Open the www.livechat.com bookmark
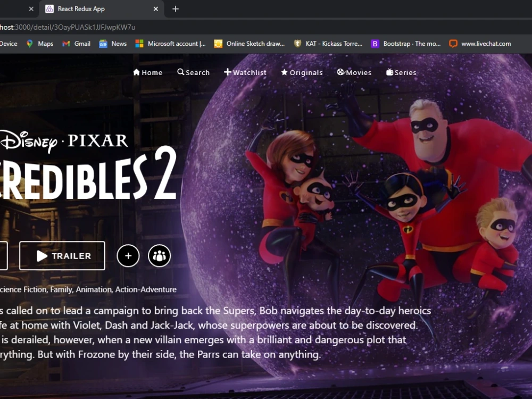This screenshot has height=399, width=532. coord(480,44)
